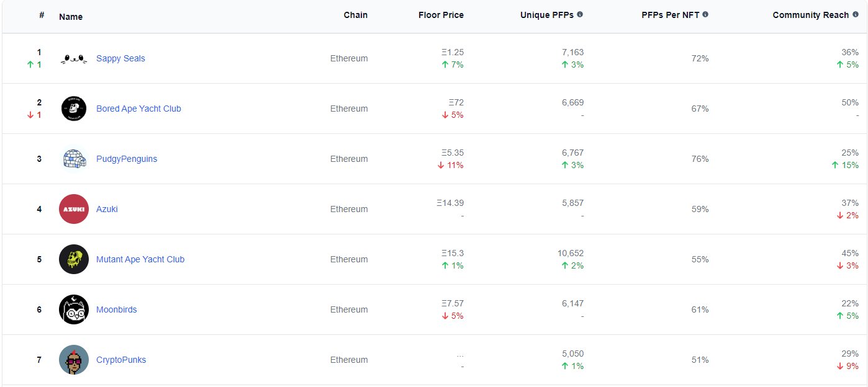
Task: Click the info icon next to Community Reach
Action: coord(855,14)
